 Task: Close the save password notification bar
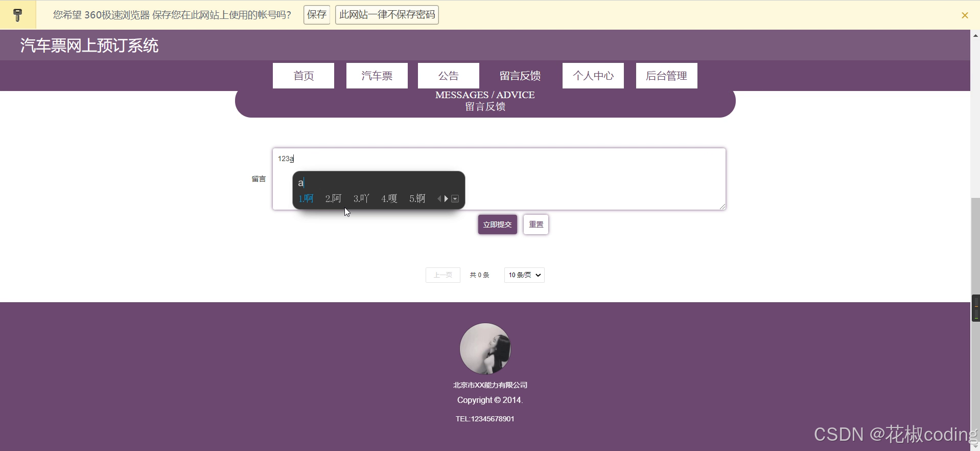965,15
